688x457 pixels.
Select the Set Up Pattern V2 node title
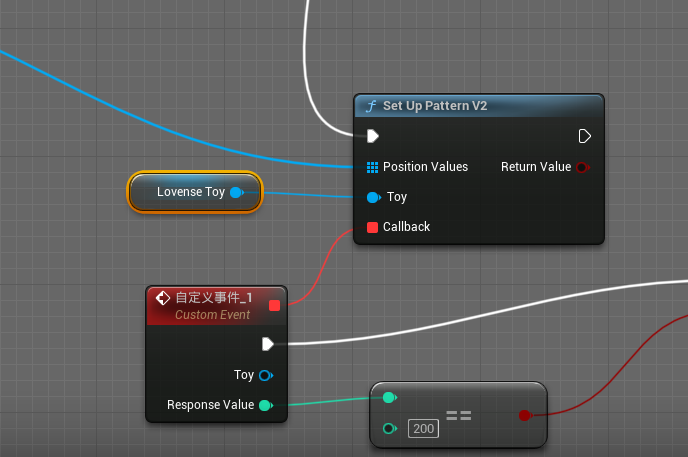435,106
